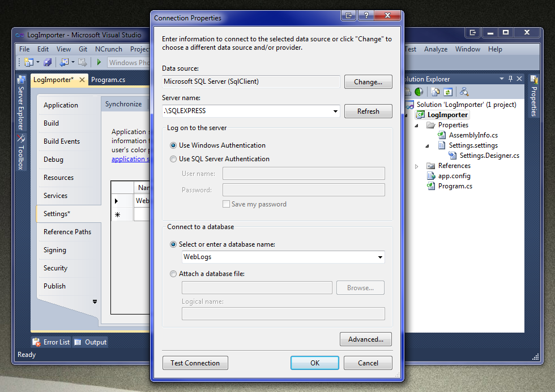Enable Use SQL Server Authentication

173,159
